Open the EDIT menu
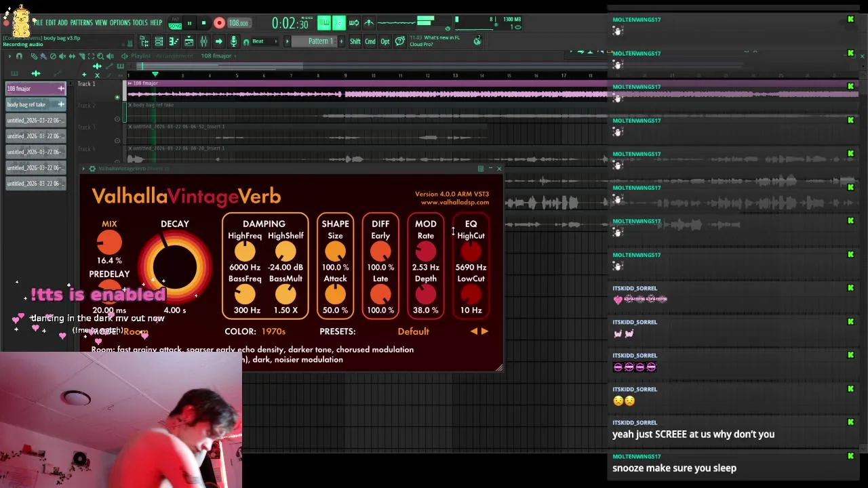The height and width of the screenshot is (488, 868). (x=51, y=22)
